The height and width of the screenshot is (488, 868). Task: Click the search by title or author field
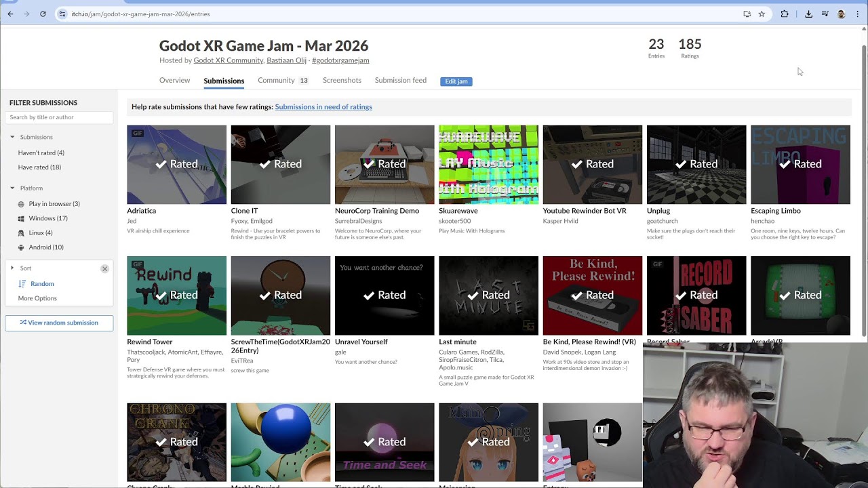point(59,117)
